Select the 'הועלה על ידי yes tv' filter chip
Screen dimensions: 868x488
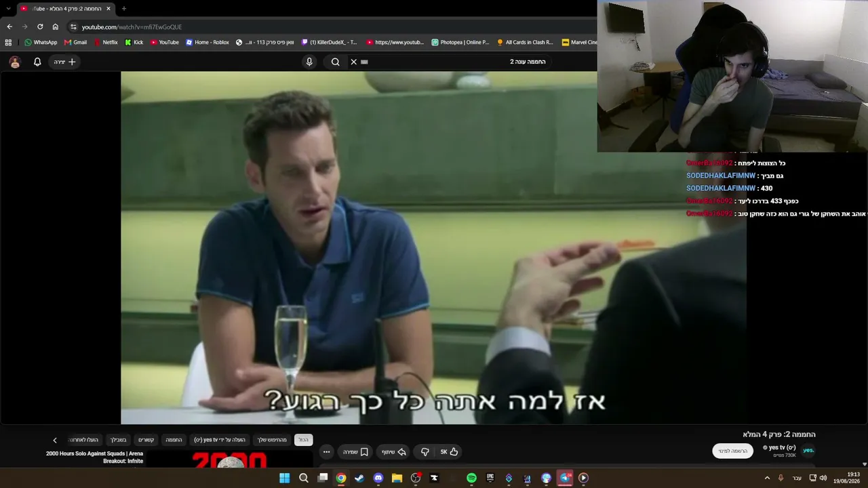pos(220,440)
